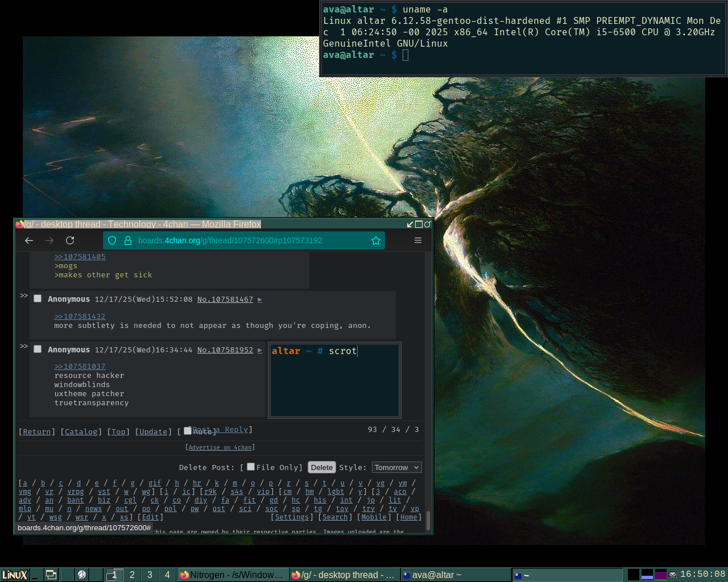Activate the Nitrogen taskbar window entry
The image size is (728, 582).
233,575
